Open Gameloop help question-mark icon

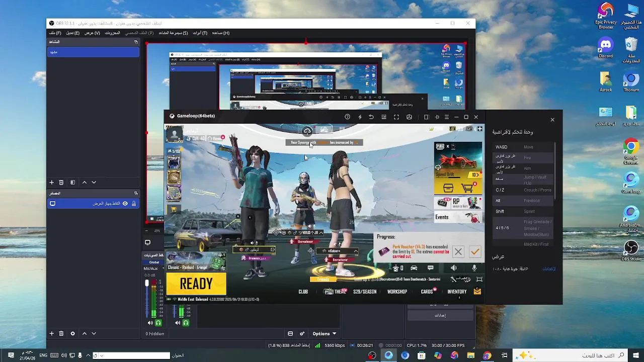point(347,117)
